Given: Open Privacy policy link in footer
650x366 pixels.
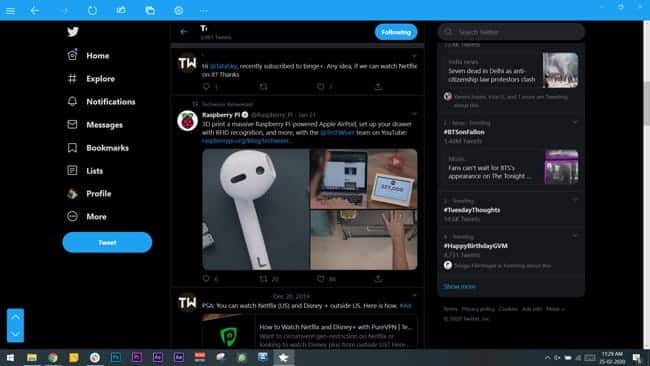Looking at the screenshot, I should point(478,309).
